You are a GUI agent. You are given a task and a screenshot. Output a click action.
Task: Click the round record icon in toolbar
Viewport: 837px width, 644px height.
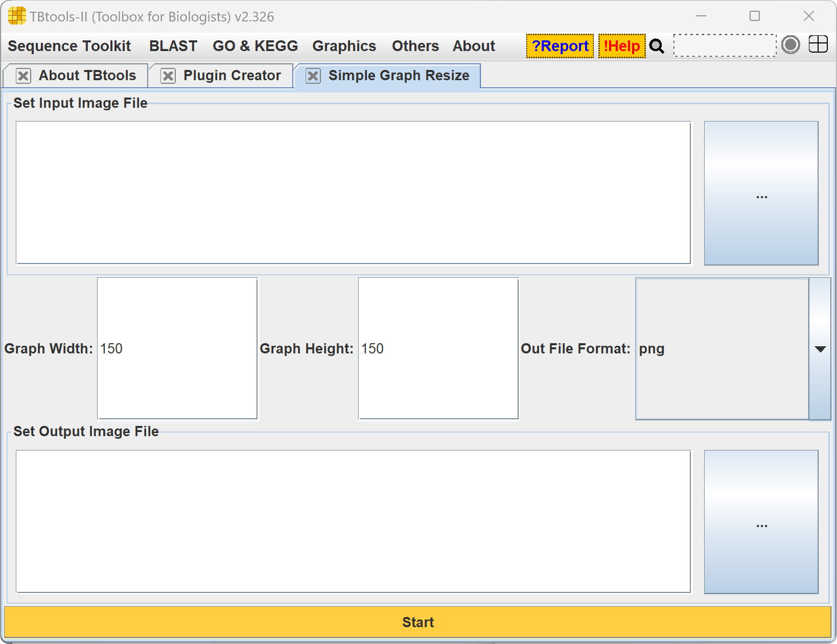790,45
